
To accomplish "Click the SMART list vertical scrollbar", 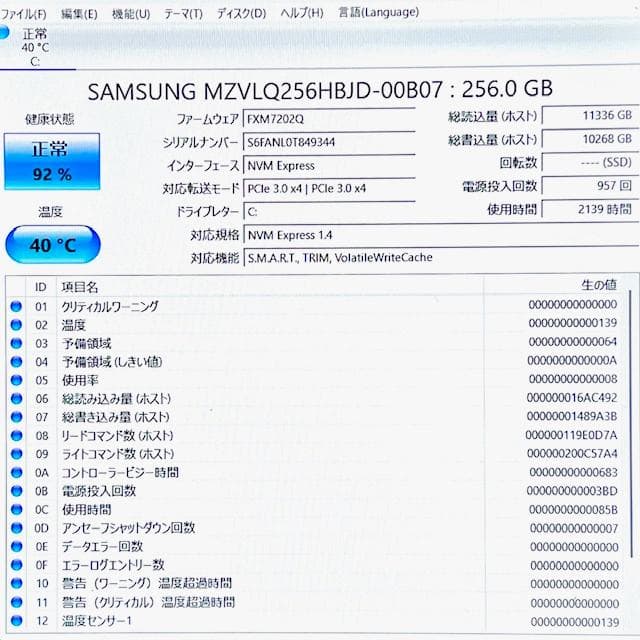I will (631, 422).
